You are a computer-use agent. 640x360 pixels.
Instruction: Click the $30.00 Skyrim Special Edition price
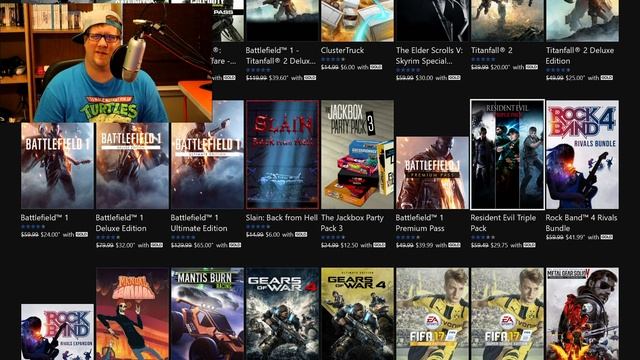click(x=424, y=78)
